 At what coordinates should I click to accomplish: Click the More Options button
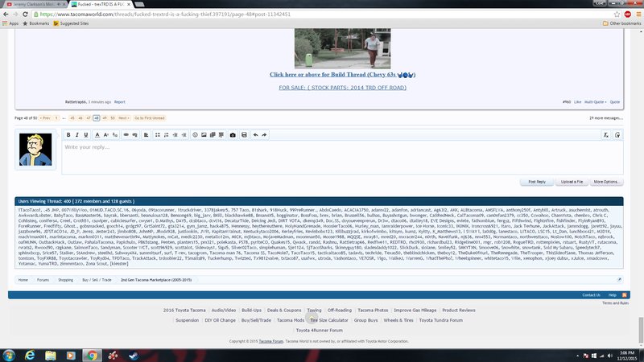[606, 182]
